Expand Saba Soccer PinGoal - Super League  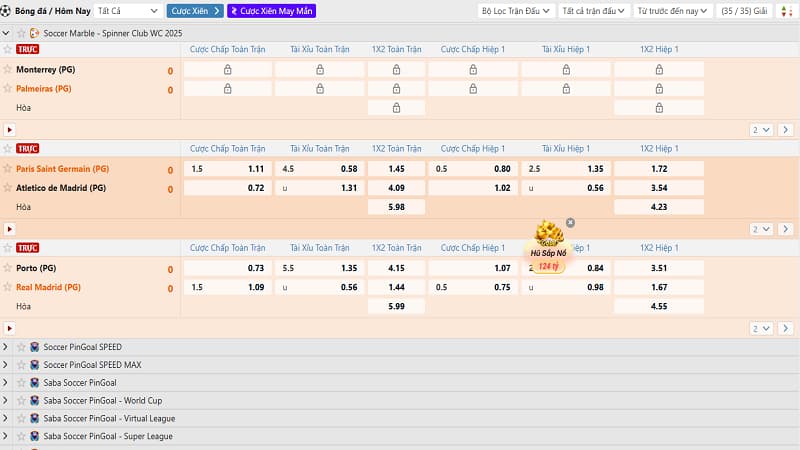coord(6,436)
